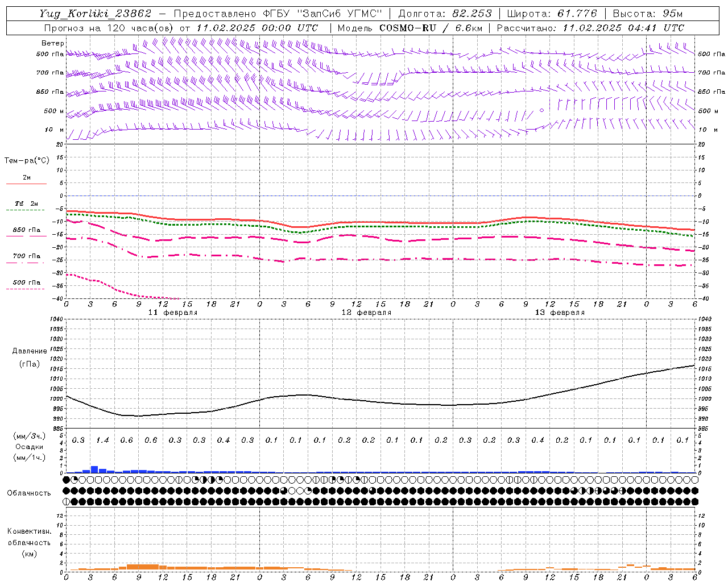This screenshot has height=582, width=728.
Task: Click the Тем-ра(°C) temperature label
Action: [27, 161]
